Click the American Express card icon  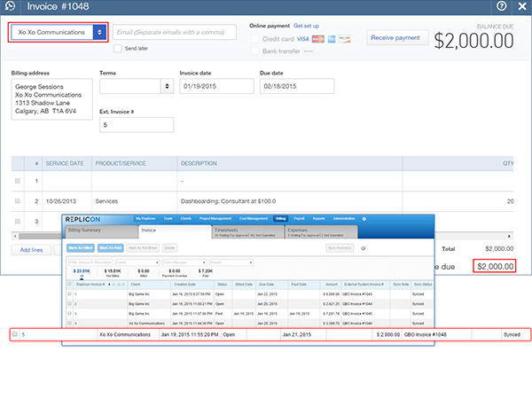click(x=332, y=39)
